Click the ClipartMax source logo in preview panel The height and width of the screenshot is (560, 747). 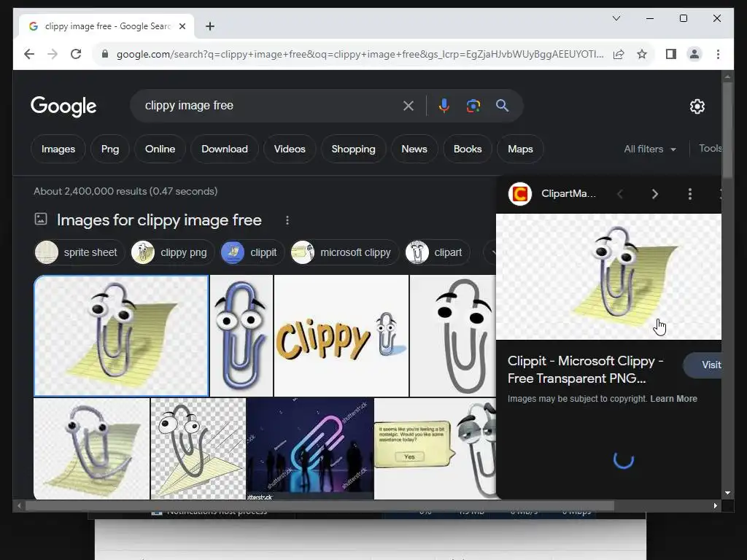[519, 194]
